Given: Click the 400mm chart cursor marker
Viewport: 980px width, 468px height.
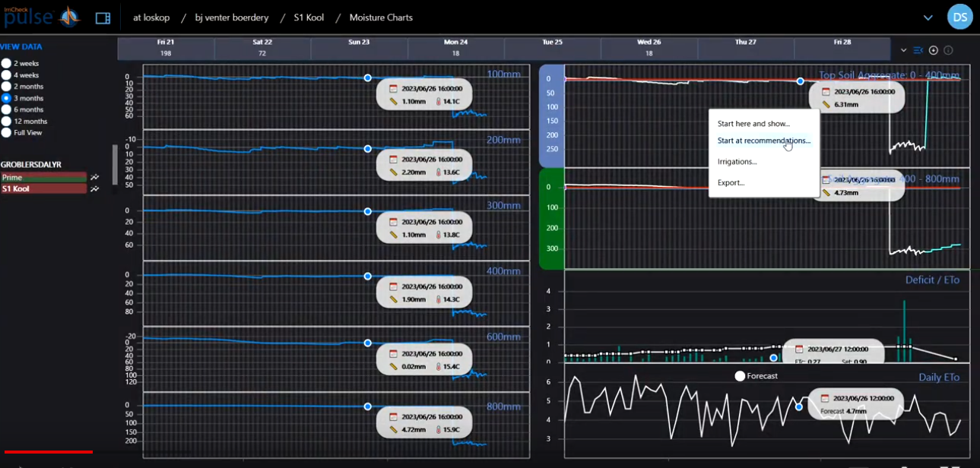Looking at the screenshot, I should pos(368,277).
